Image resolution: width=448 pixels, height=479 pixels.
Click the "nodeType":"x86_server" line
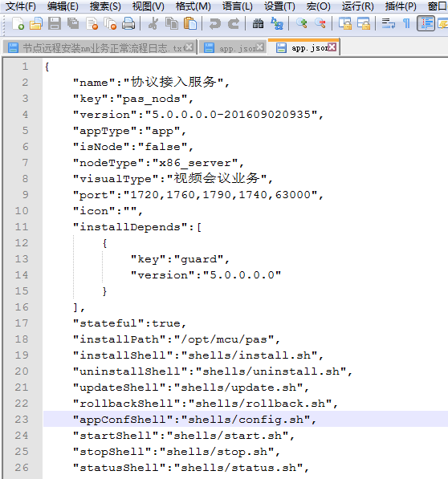pyautogui.click(x=158, y=163)
